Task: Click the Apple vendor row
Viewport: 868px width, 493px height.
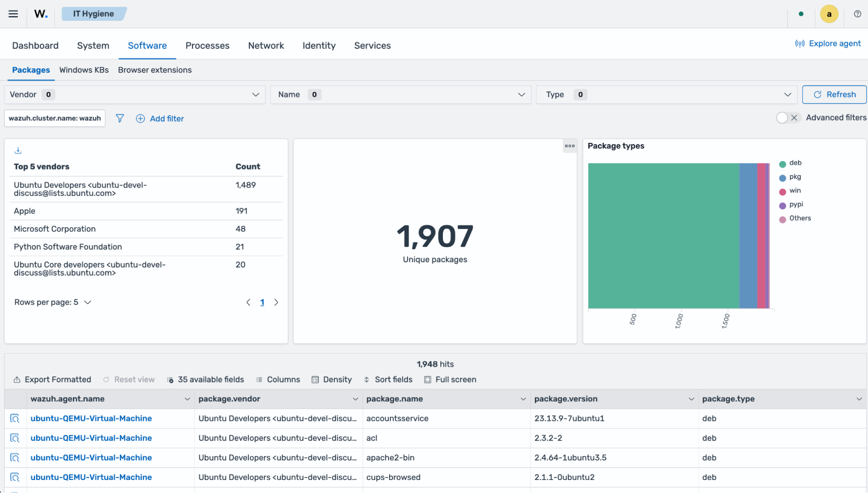Action: click(x=146, y=211)
